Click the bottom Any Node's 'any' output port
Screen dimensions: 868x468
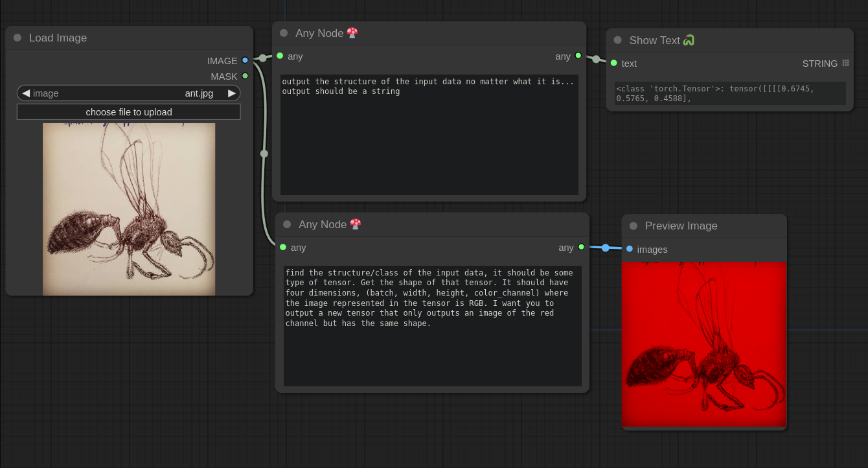581,247
